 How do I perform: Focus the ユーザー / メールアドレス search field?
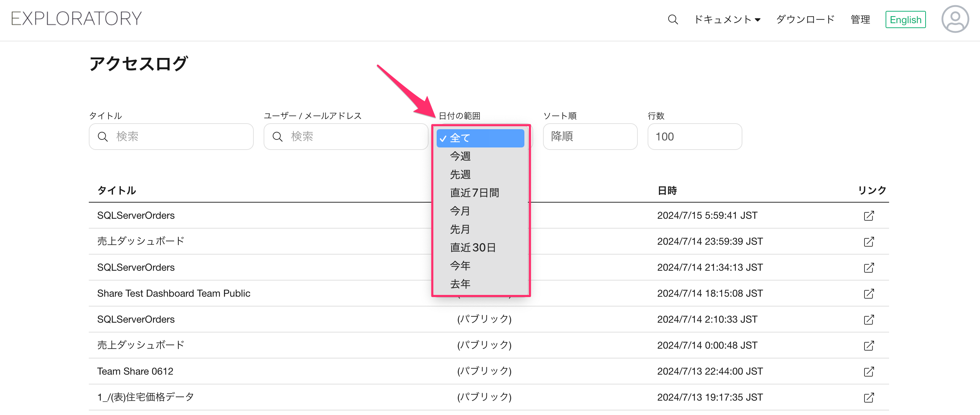click(345, 136)
